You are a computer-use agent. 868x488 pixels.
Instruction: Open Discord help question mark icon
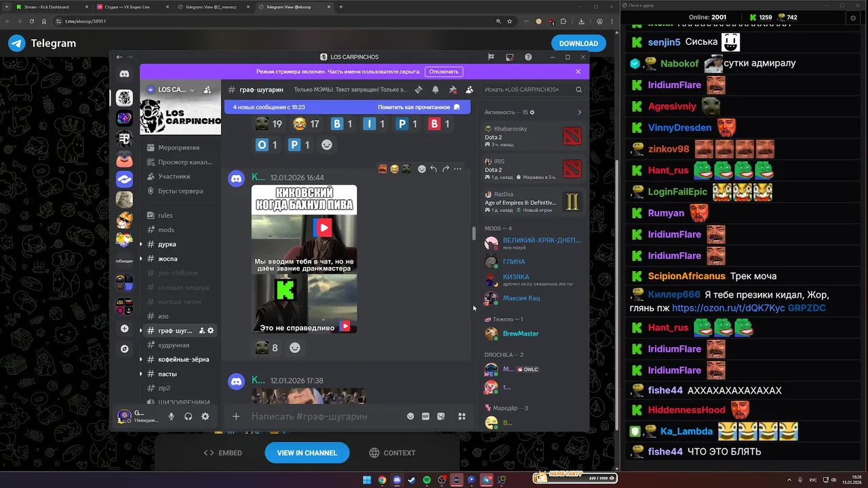pyautogui.click(x=528, y=57)
